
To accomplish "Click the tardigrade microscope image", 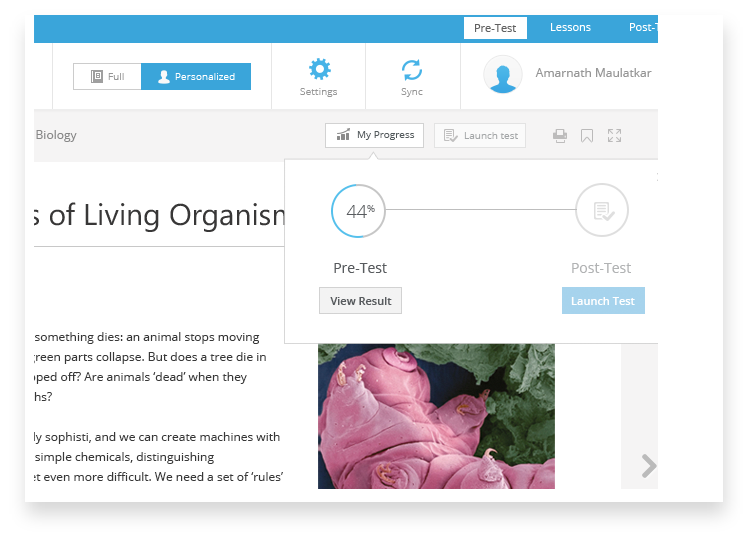I will (436, 416).
